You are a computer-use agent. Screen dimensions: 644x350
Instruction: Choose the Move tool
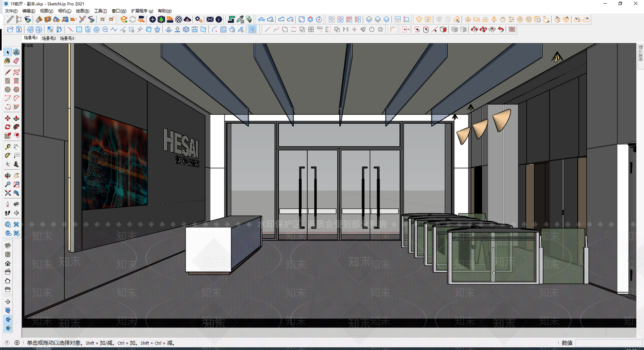tap(8, 118)
